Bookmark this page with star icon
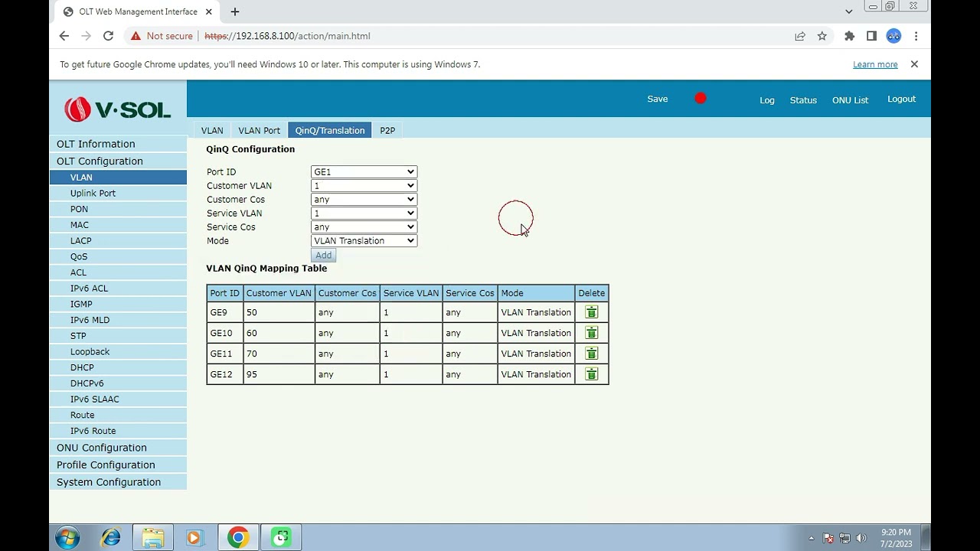This screenshot has width=980, height=551. coord(822,36)
